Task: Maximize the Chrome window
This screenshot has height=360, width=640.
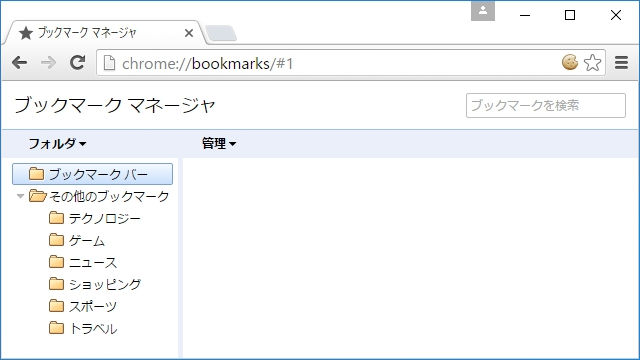Action: (x=570, y=15)
